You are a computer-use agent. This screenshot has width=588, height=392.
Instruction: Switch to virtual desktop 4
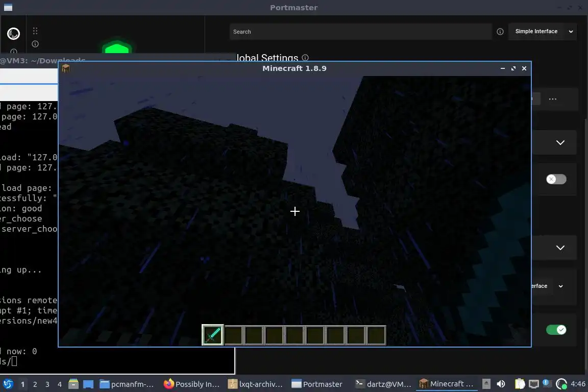click(60, 384)
